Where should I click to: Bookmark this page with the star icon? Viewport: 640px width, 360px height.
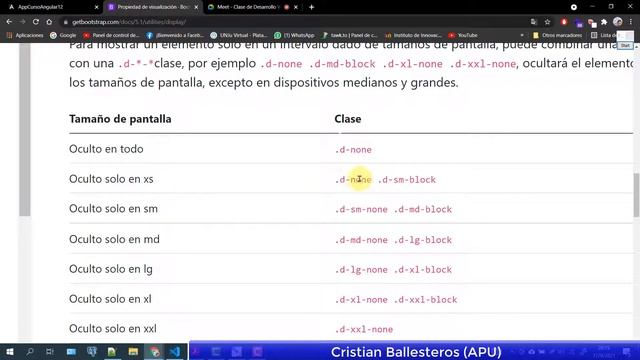tap(547, 22)
